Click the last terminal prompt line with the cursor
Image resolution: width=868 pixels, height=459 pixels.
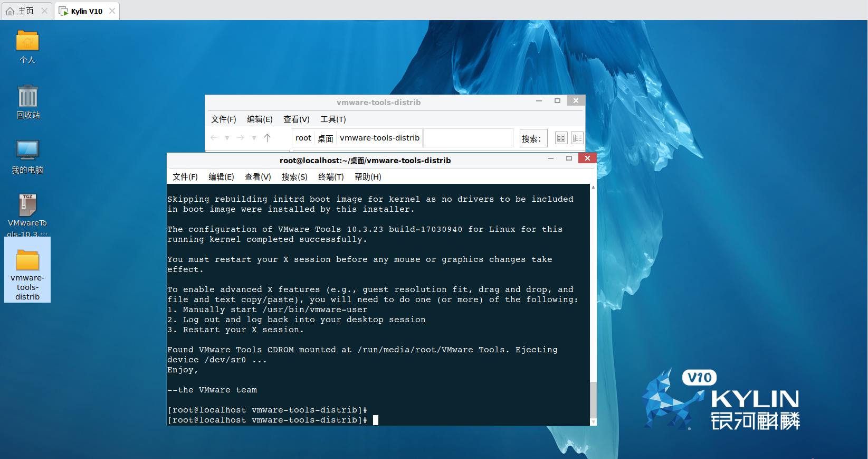pos(273,420)
